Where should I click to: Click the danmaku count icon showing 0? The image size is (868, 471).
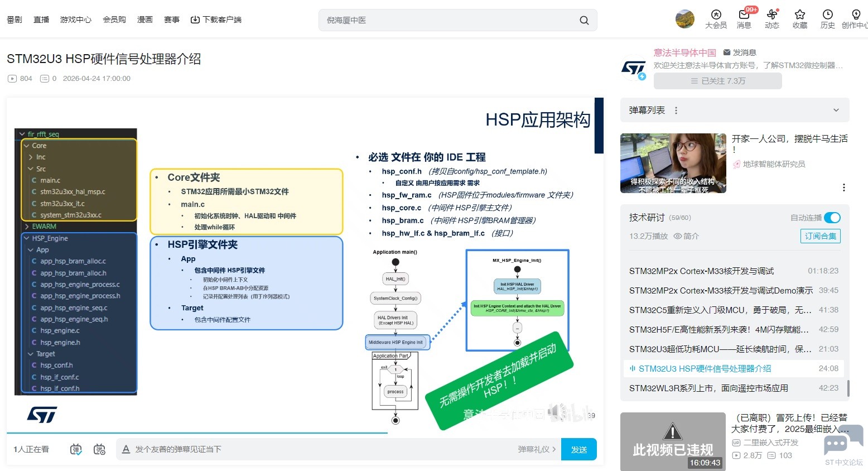(x=45, y=79)
